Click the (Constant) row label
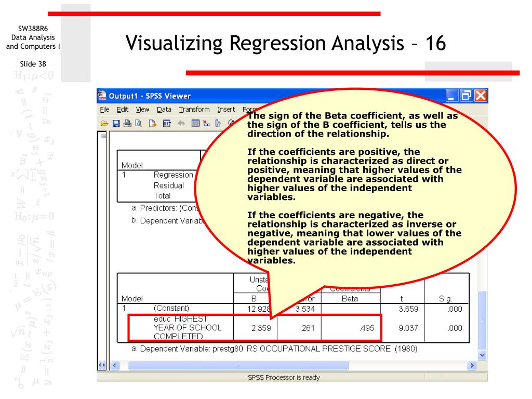Image resolution: width=532 pixels, height=399 pixels. coord(171,308)
